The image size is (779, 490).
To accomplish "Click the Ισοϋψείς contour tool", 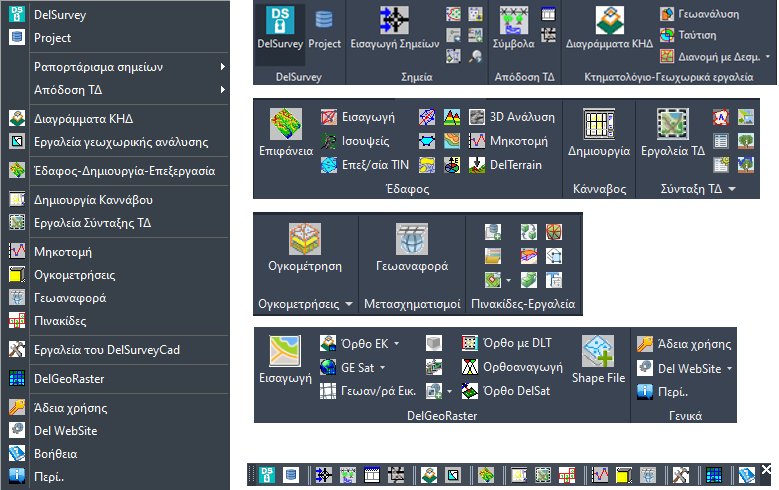I will coord(355,141).
